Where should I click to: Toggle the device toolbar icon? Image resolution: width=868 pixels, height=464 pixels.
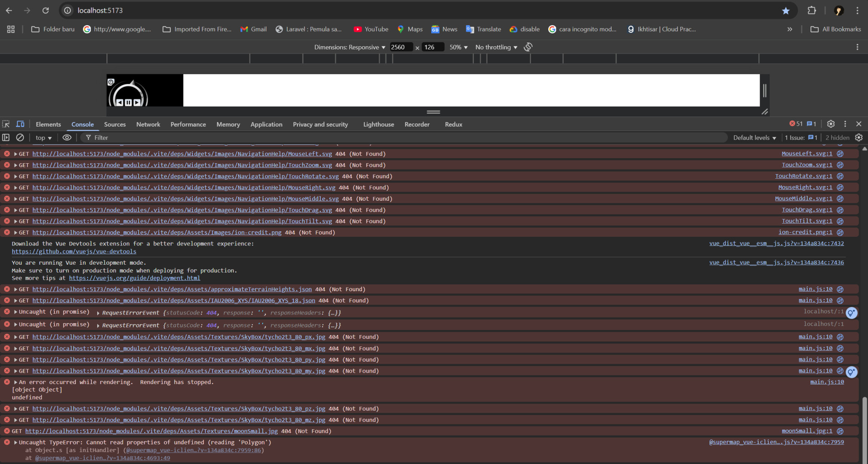coord(21,124)
